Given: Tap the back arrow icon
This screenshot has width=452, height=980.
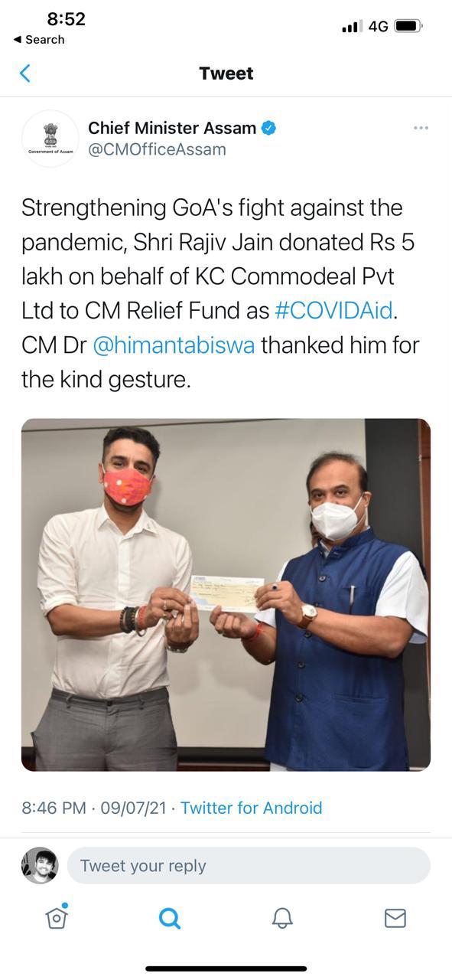Looking at the screenshot, I should pyautogui.click(x=25, y=73).
